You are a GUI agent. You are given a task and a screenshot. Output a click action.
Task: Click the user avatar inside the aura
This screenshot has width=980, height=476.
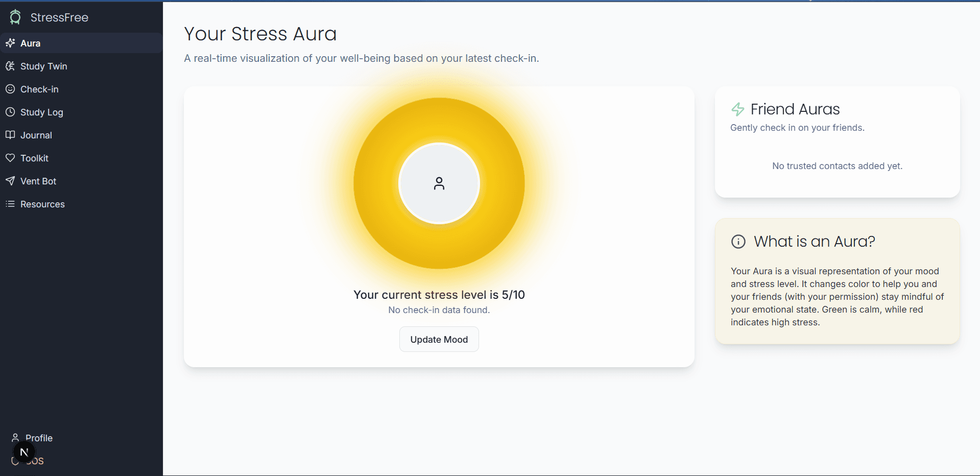(439, 183)
